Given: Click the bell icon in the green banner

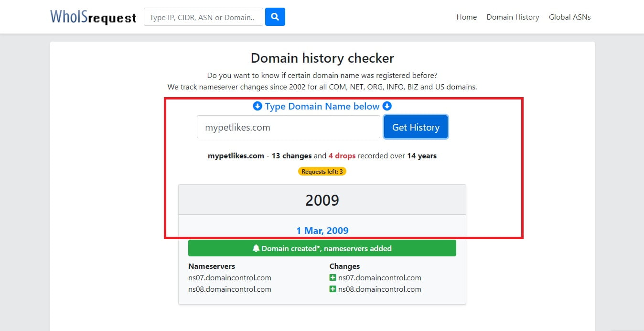Looking at the screenshot, I should click(x=256, y=248).
